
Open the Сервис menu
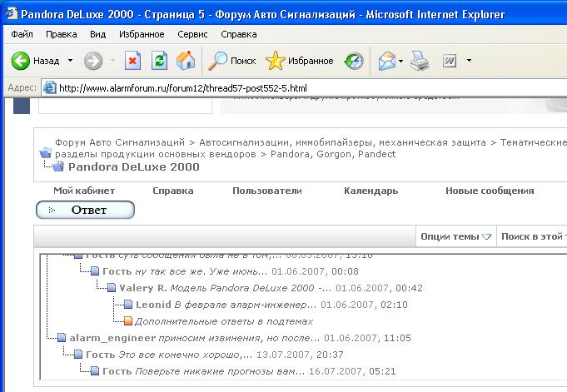pos(192,34)
